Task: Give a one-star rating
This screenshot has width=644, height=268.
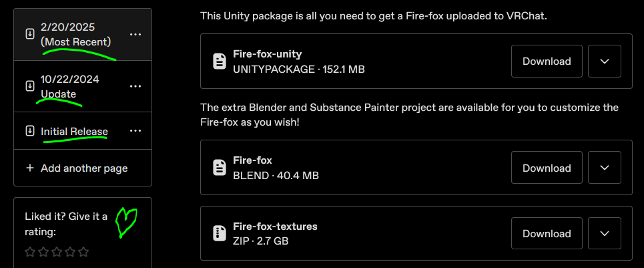Action: pos(29,252)
